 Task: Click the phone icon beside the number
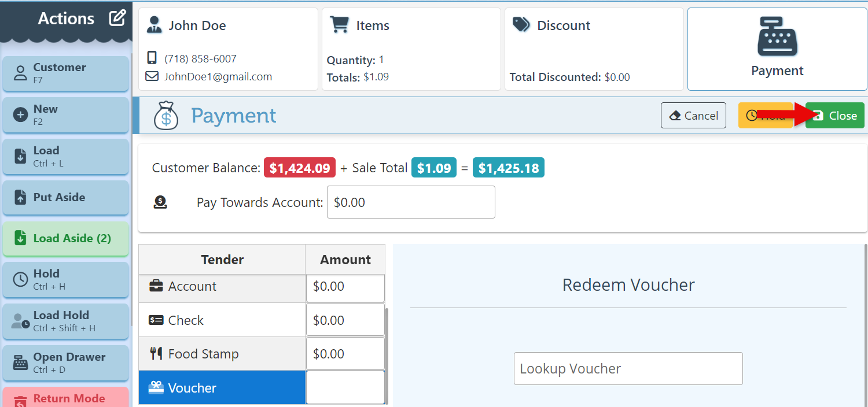coord(152,58)
